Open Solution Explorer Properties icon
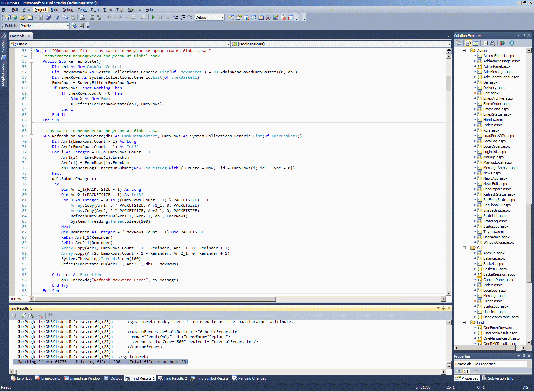Screen dimensions: 534x392 (459, 43)
